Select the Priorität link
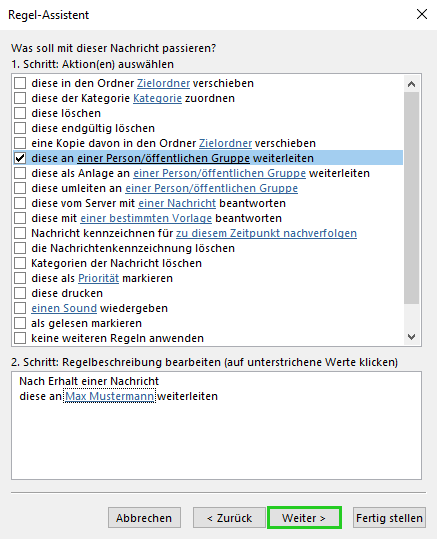 pyautogui.click(x=98, y=278)
